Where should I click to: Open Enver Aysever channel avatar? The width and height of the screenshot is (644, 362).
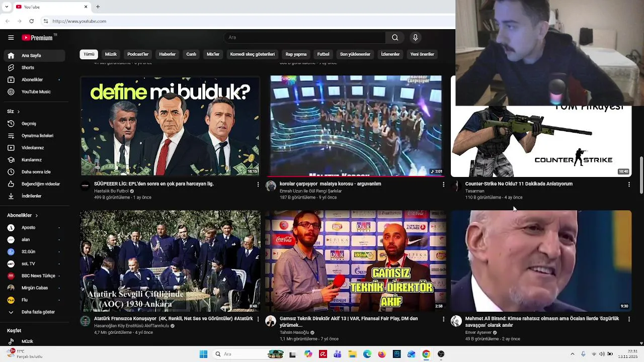tap(456, 321)
